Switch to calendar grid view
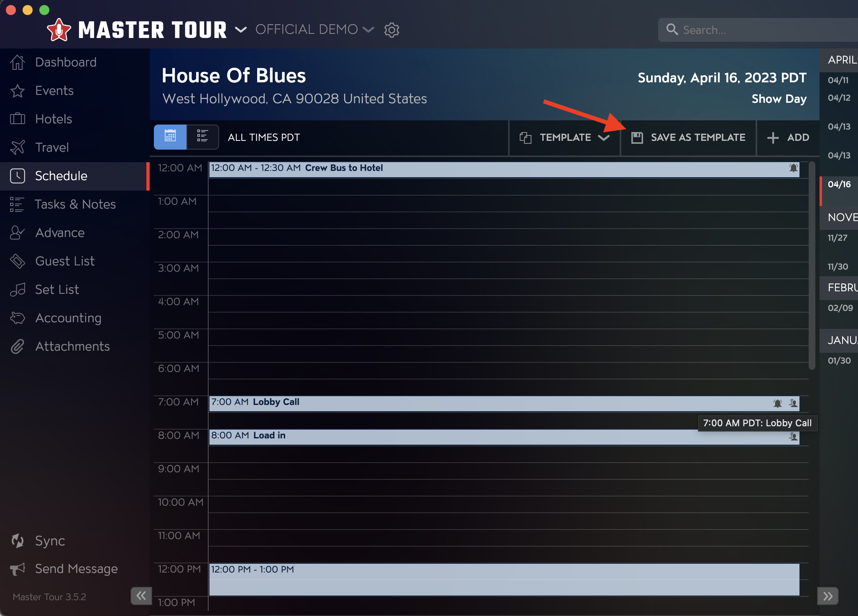The width and height of the screenshot is (858, 616). click(170, 137)
